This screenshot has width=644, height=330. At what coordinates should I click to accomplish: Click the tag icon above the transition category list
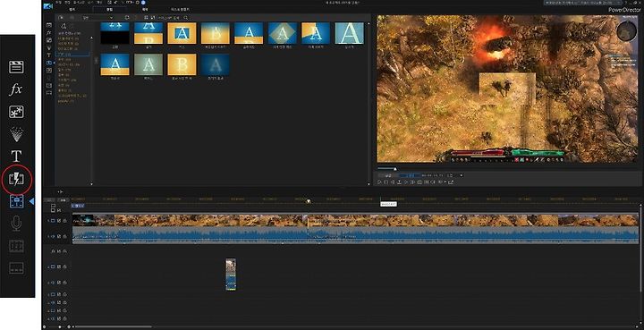[64, 26]
